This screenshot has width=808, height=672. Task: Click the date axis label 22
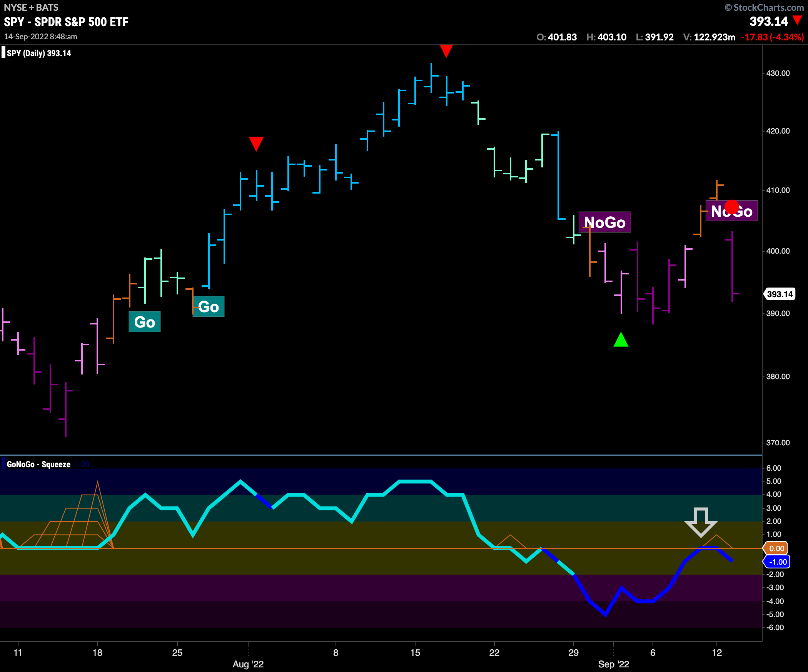pos(494,653)
